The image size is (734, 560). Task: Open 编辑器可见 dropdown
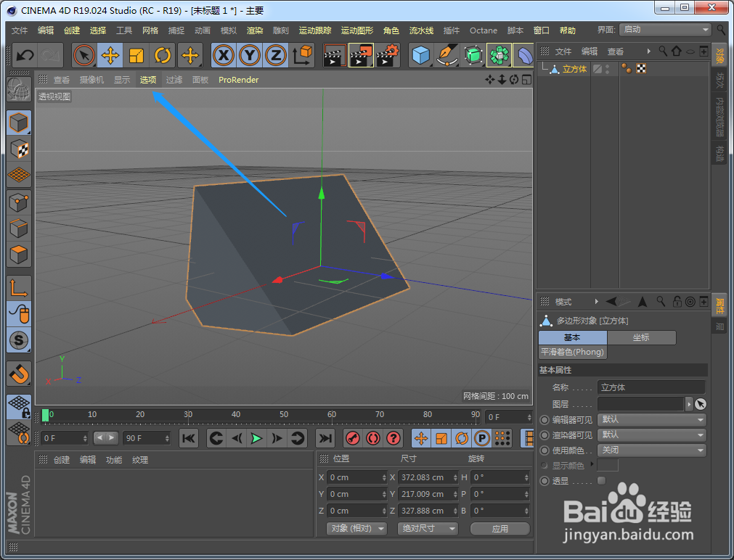[652, 420]
